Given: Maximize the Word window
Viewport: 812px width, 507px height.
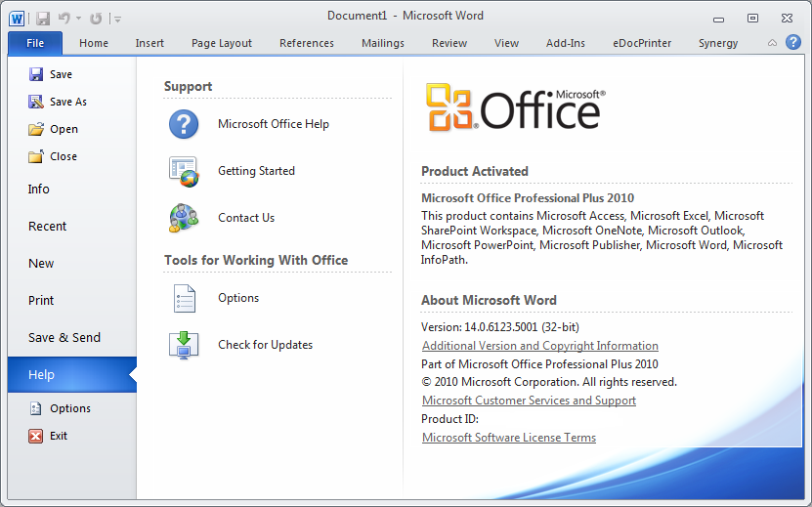Looking at the screenshot, I should pos(752,19).
